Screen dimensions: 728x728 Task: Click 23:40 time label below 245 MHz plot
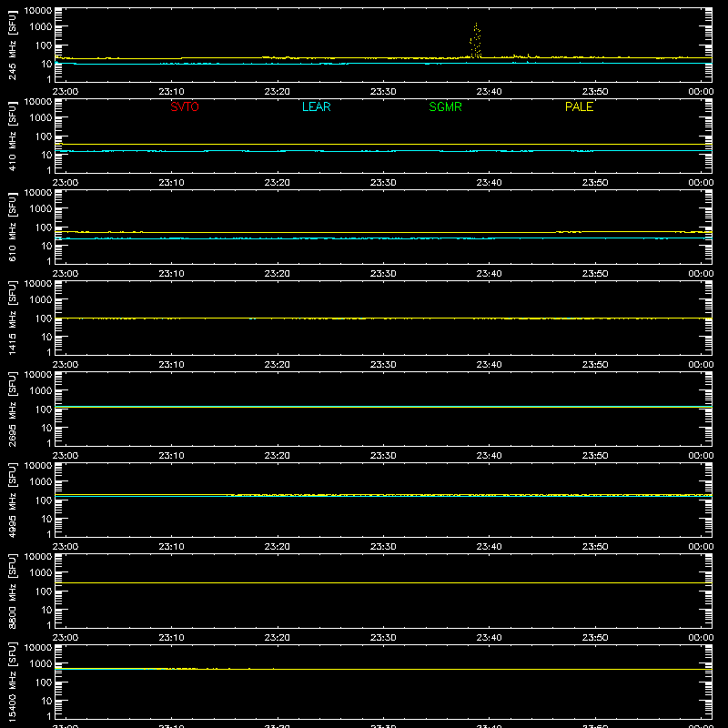(489, 92)
